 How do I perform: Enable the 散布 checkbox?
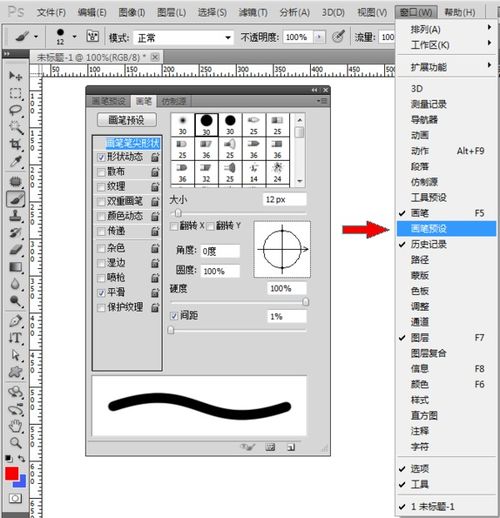[x=101, y=172]
